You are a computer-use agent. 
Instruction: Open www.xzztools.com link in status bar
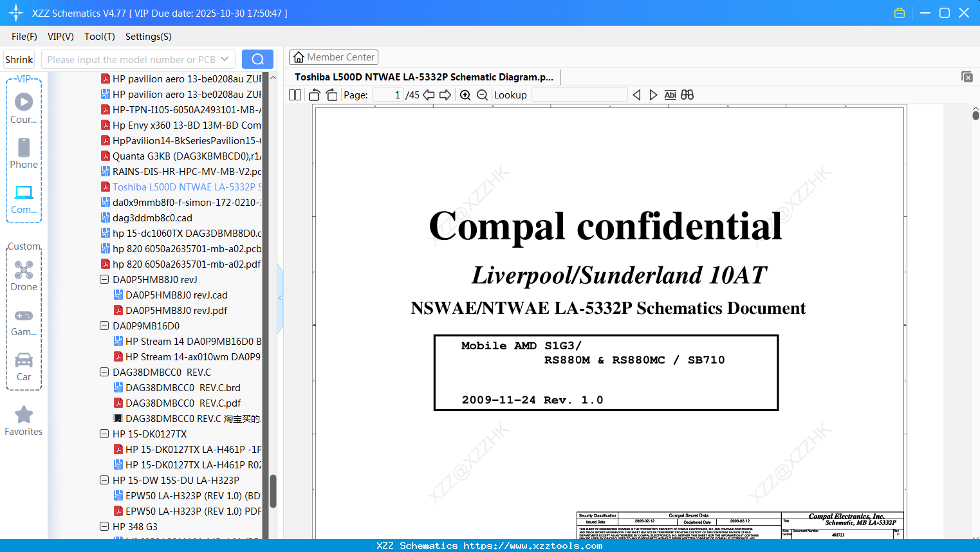click(533, 546)
